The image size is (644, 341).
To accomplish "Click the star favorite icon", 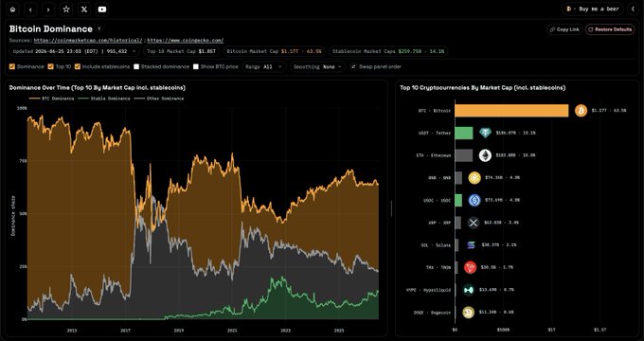I will pyautogui.click(x=66, y=9).
